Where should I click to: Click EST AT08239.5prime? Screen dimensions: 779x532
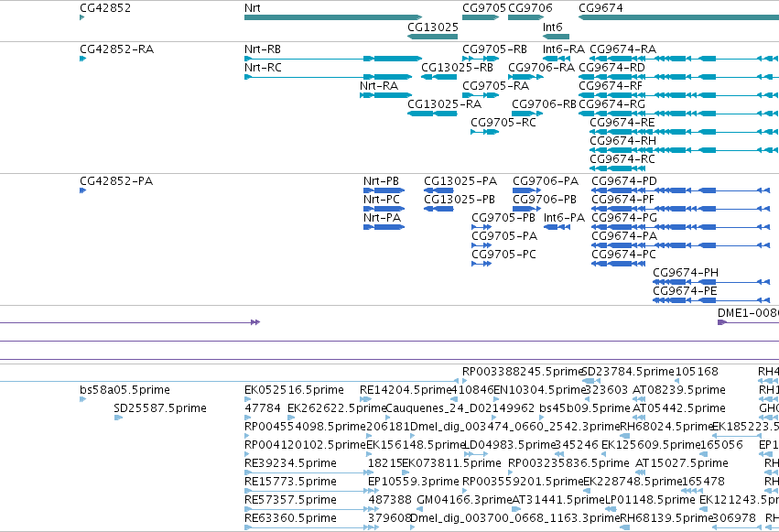click(x=639, y=399)
